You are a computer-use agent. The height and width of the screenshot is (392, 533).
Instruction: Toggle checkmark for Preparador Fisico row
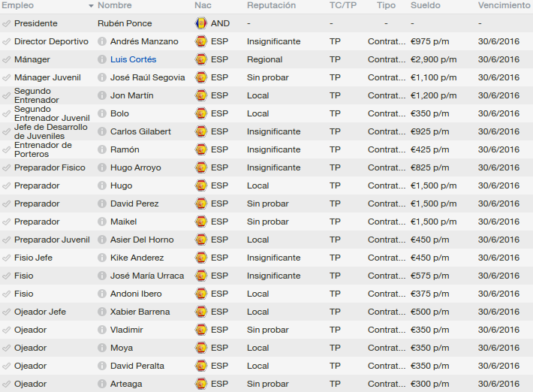pos(6,167)
